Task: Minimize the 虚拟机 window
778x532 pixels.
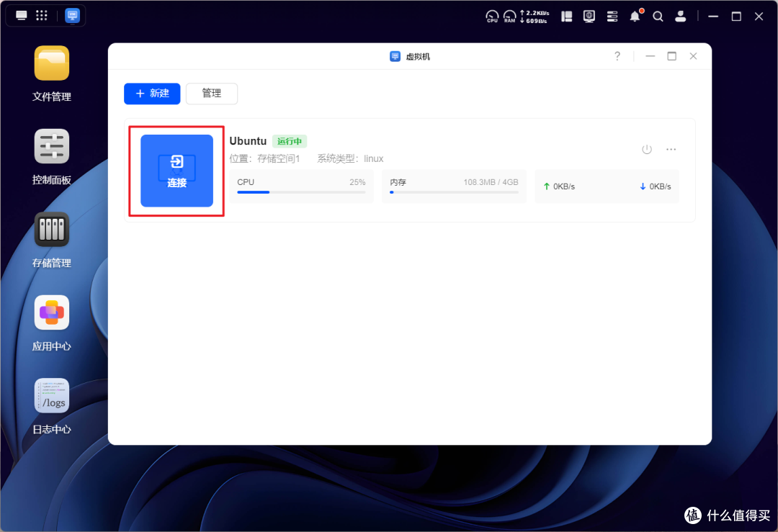Action: [x=650, y=56]
